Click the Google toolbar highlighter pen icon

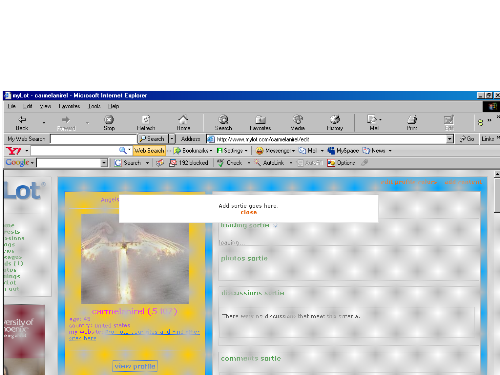365,163
